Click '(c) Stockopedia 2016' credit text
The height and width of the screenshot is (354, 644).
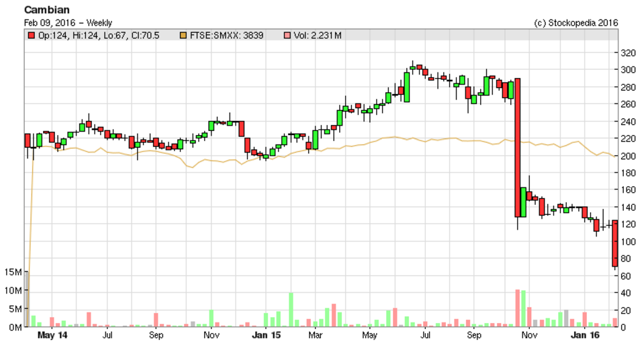pos(576,23)
